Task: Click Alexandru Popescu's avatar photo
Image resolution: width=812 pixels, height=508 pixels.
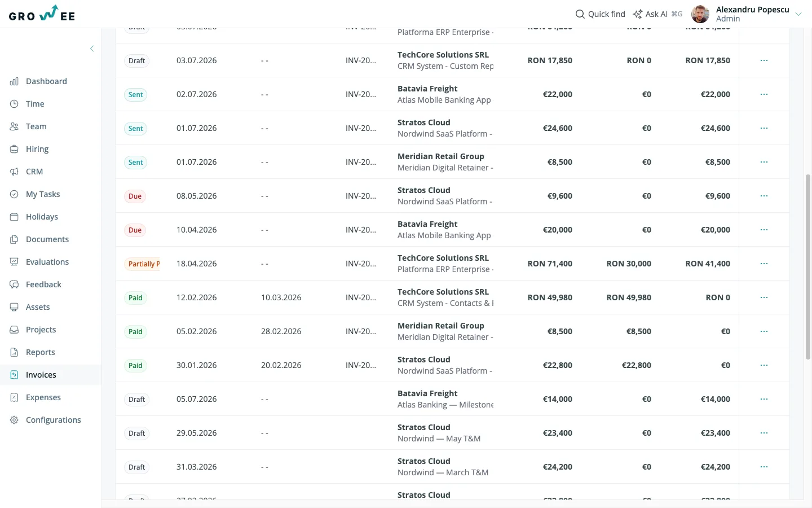Action: pos(700,14)
